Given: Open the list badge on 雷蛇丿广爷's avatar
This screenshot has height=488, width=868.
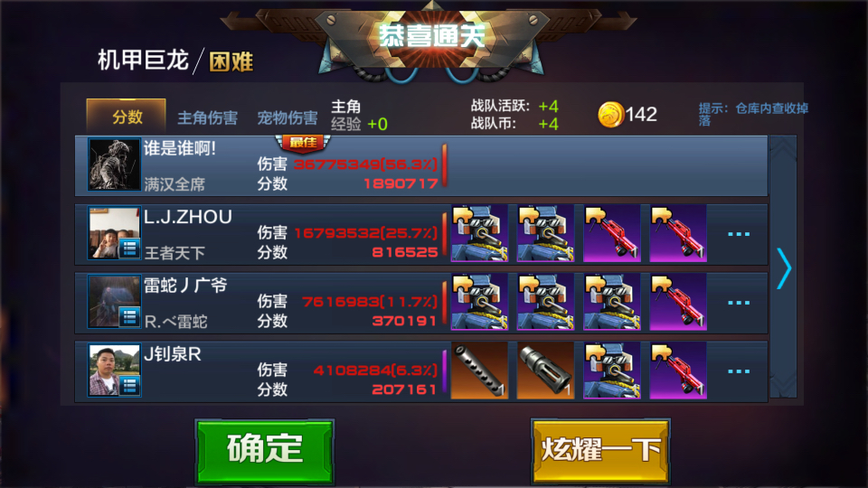Looking at the screenshot, I should [129, 317].
